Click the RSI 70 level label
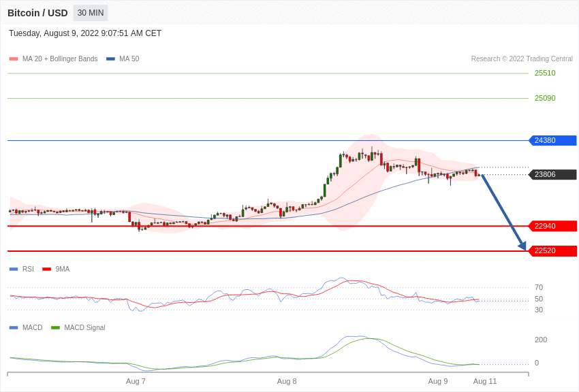The width and height of the screenshot is (579, 392). 539,287
